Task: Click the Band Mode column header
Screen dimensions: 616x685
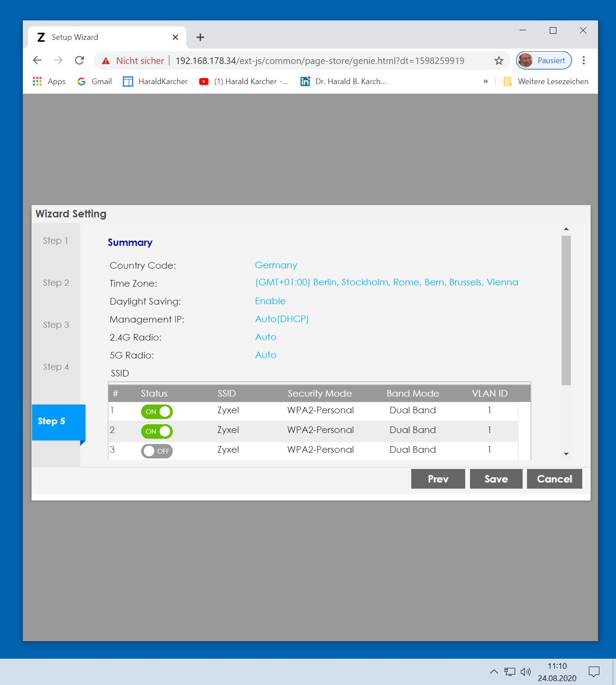Action: coord(413,394)
